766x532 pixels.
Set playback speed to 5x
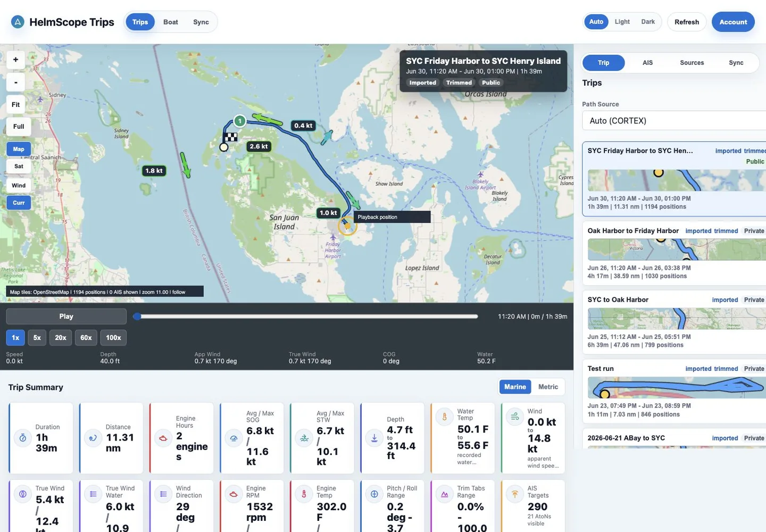point(37,337)
